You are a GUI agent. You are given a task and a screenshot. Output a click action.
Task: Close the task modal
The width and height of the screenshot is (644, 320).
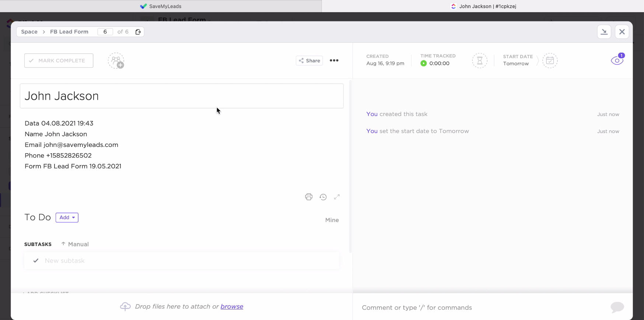[x=622, y=32]
